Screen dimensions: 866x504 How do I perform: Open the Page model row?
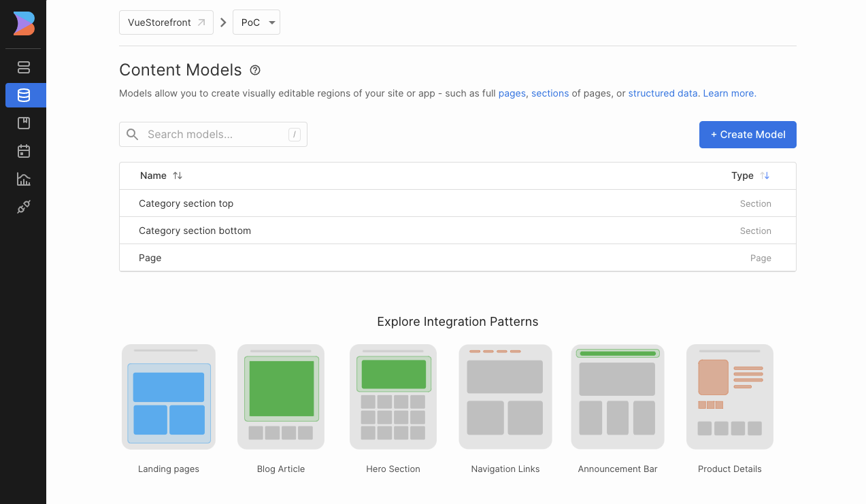click(458, 258)
